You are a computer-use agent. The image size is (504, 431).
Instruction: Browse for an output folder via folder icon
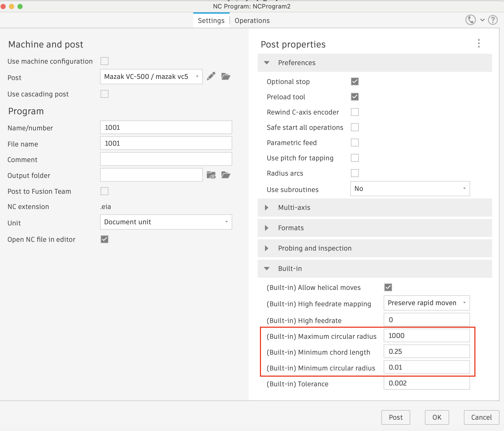point(226,175)
